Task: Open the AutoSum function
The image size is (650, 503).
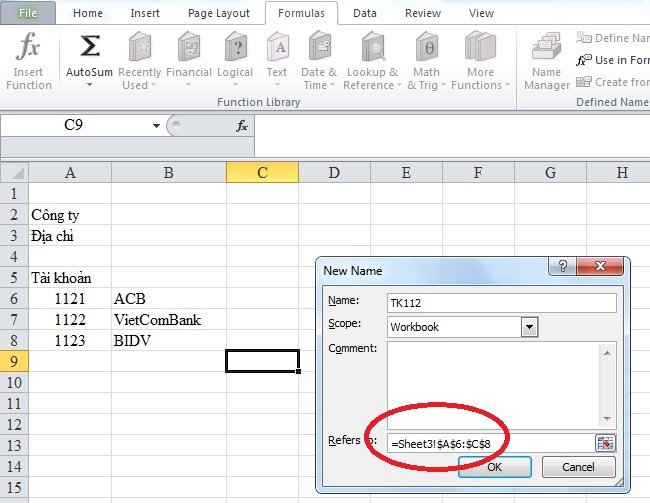Action: (89, 60)
